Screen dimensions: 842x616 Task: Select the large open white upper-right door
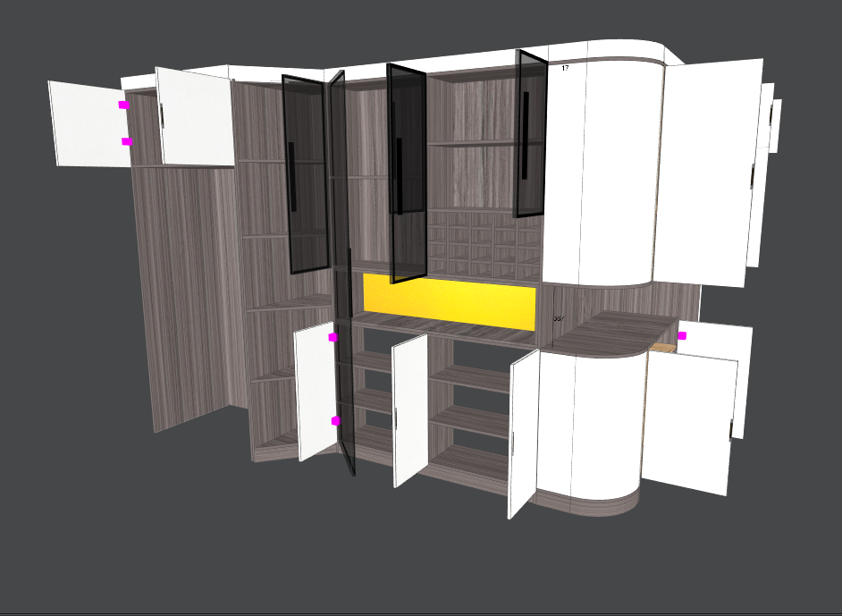pos(706,170)
